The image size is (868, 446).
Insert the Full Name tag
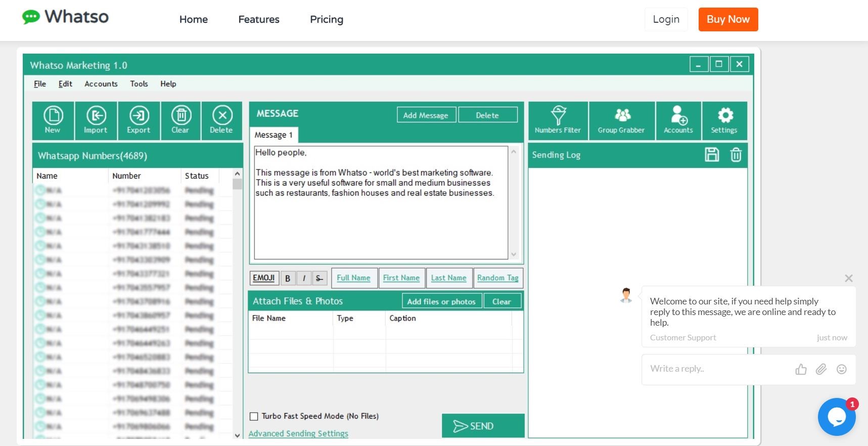[354, 278]
